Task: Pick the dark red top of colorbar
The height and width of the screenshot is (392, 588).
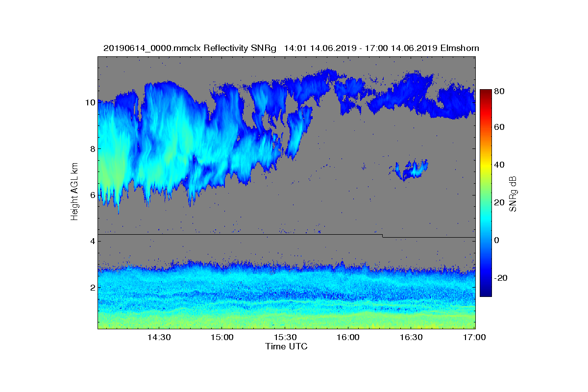Action: [486, 93]
